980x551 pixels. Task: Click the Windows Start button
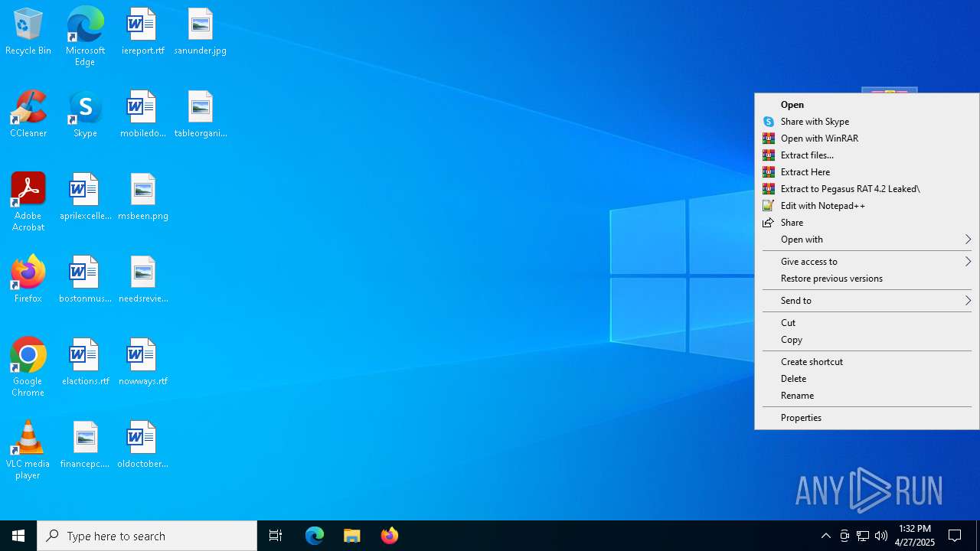18,536
